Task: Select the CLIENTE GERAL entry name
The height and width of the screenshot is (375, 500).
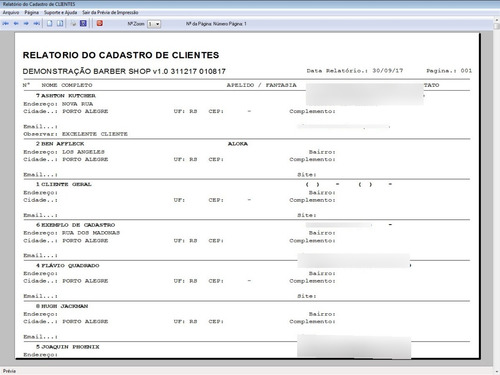Action: [66, 184]
